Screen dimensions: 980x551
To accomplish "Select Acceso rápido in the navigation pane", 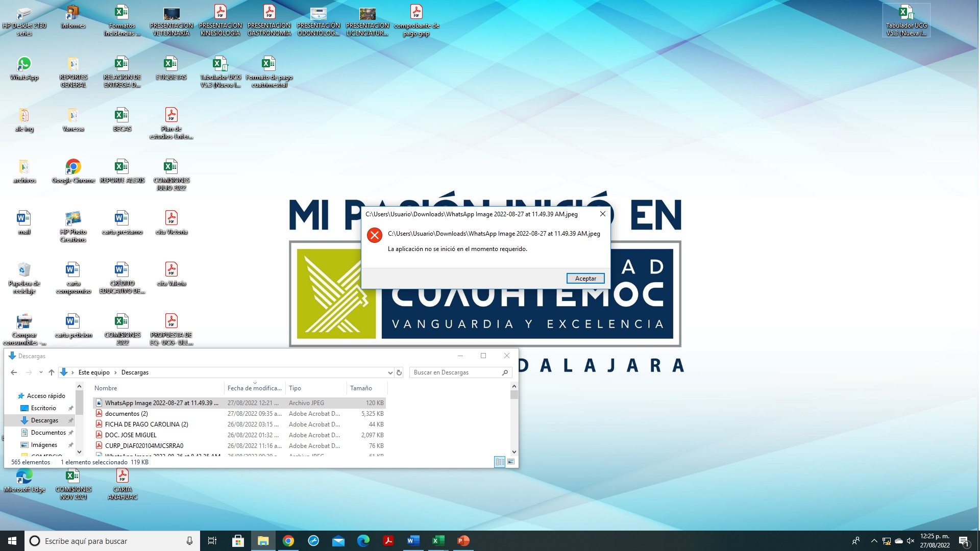I will [46, 396].
